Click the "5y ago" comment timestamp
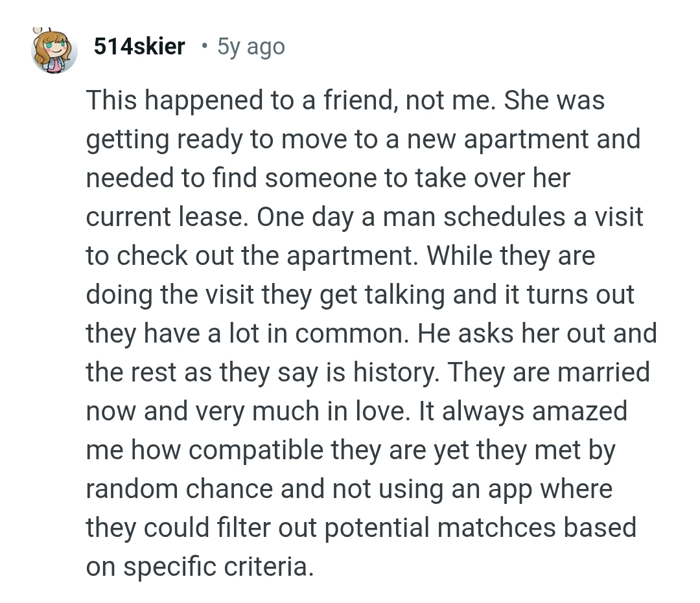The image size is (700, 603). click(251, 47)
